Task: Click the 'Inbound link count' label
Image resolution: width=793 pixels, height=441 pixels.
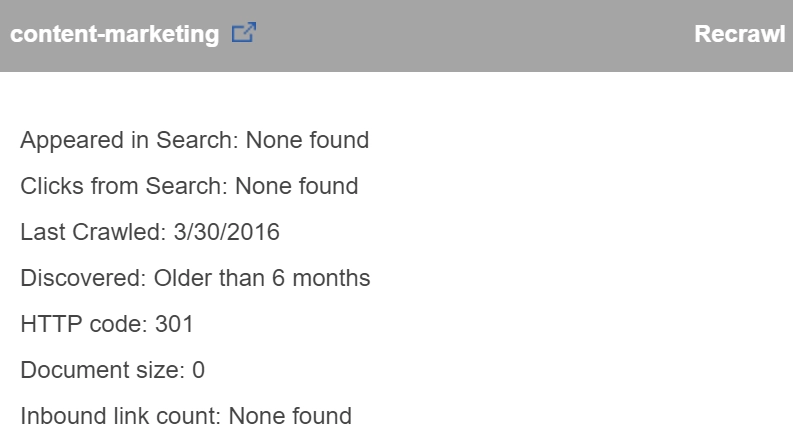Action: tap(119, 415)
